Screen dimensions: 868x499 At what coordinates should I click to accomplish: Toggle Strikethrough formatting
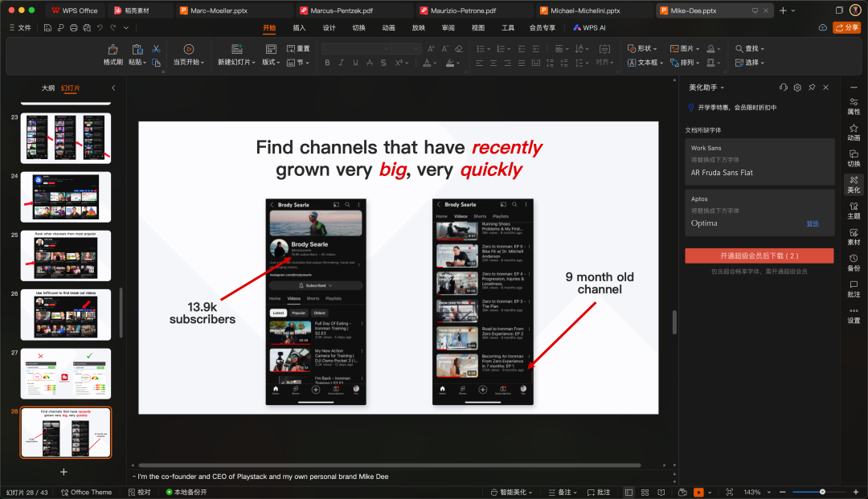tap(370, 63)
